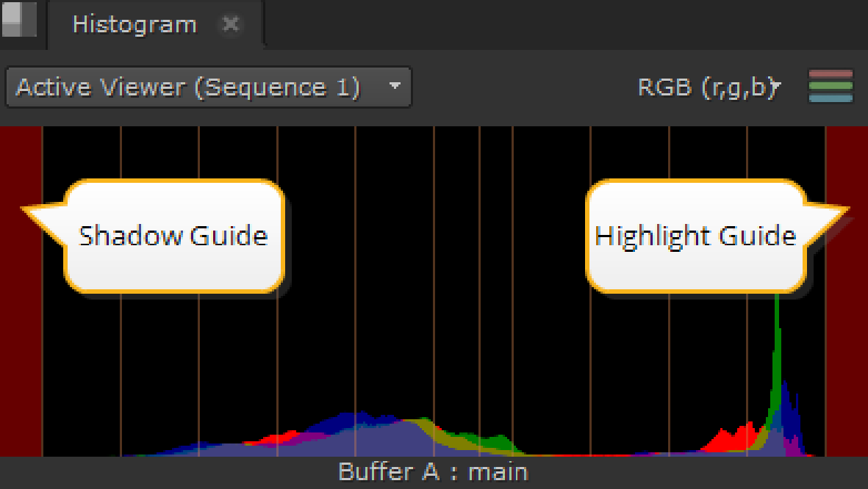
Task: Click the Buffer A : main label
Action: (x=433, y=471)
